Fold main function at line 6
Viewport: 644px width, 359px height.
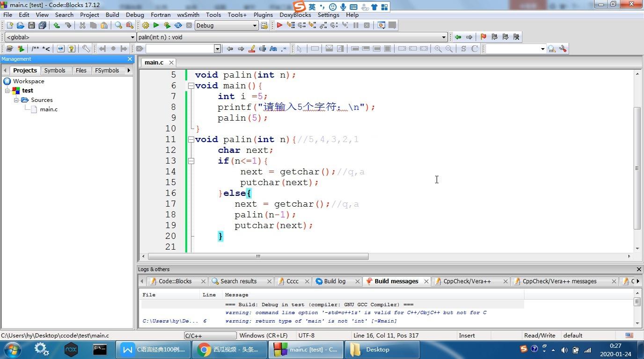pos(191,86)
